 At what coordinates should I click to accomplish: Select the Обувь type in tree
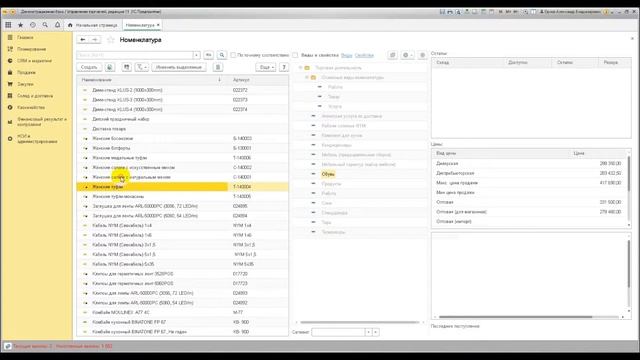coord(328,174)
